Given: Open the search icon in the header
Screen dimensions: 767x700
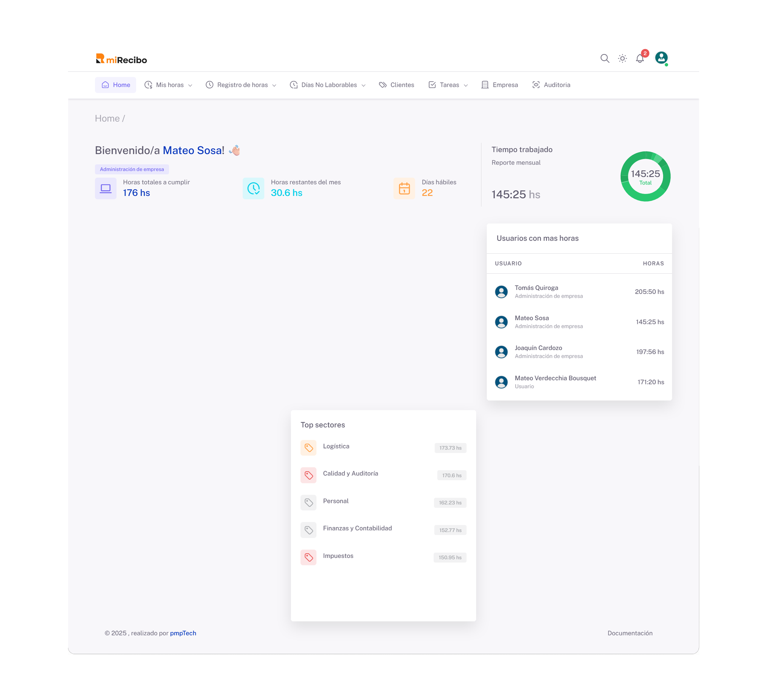Looking at the screenshot, I should click(x=605, y=58).
